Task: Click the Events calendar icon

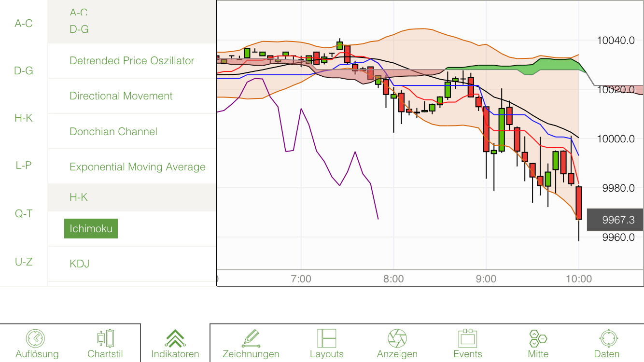Action: pyautogui.click(x=467, y=338)
